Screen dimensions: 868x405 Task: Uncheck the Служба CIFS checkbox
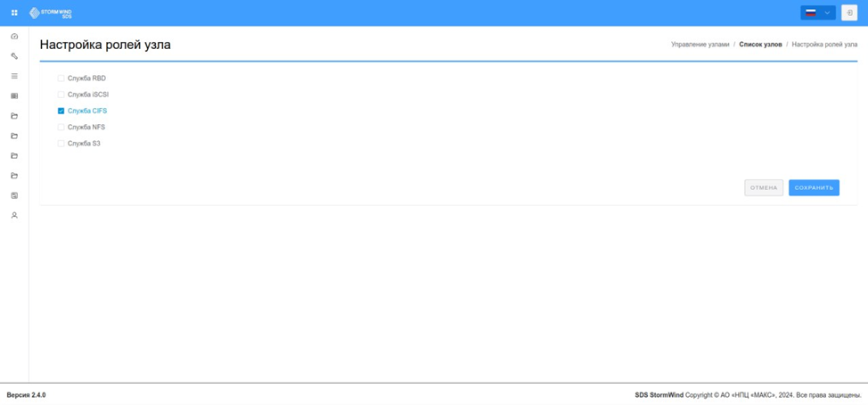click(x=61, y=111)
